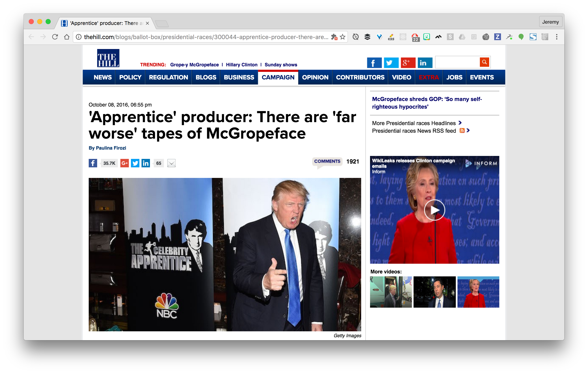Select the BLOGS navigation menu item
The height and width of the screenshot is (374, 588).
coord(206,77)
